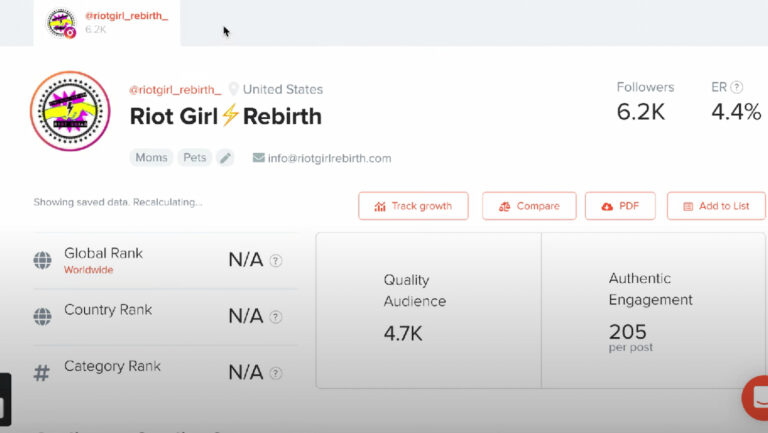Click the large Riot Girl Rebirth profile avatar
The image size is (768, 433).
coord(70,111)
